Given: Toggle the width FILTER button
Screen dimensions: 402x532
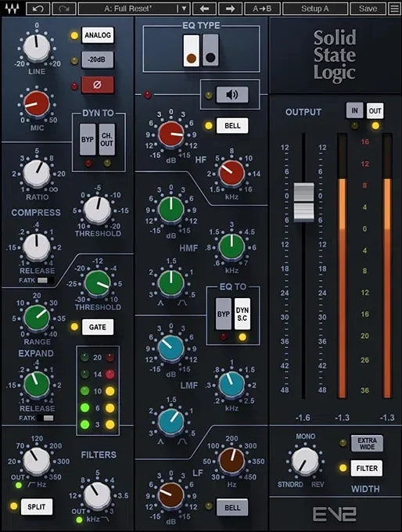Looking at the screenshot, I should point(367,468).
